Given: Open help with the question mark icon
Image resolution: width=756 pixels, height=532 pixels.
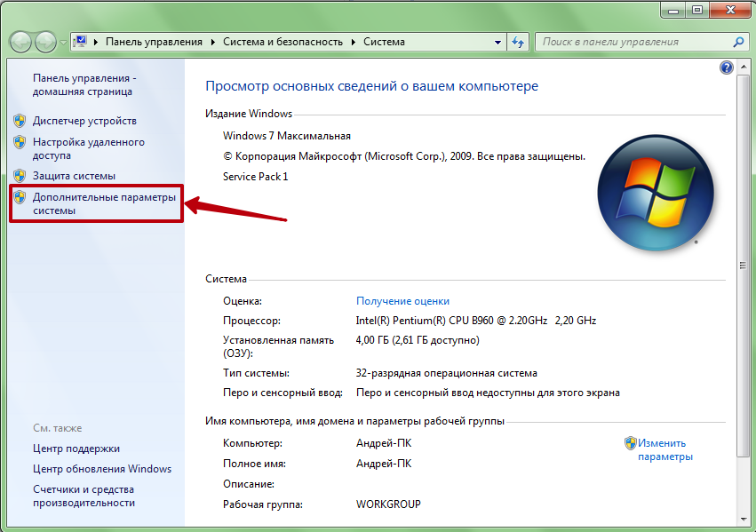Looking at the screenshot, I should point(727,67).
